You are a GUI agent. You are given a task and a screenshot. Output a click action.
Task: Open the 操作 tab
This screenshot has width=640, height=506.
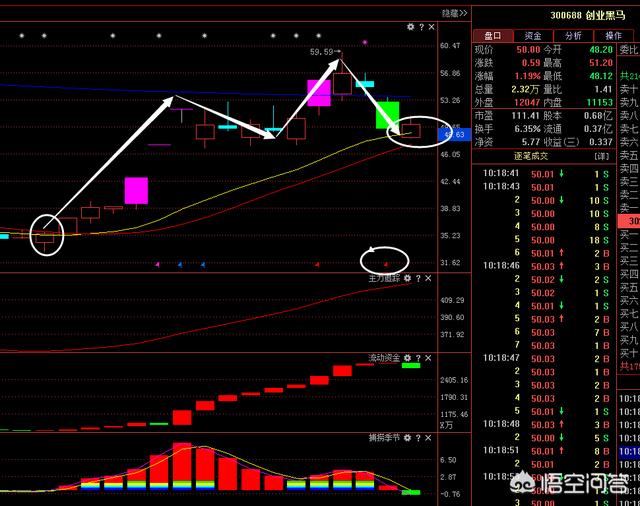coord(614,35)
